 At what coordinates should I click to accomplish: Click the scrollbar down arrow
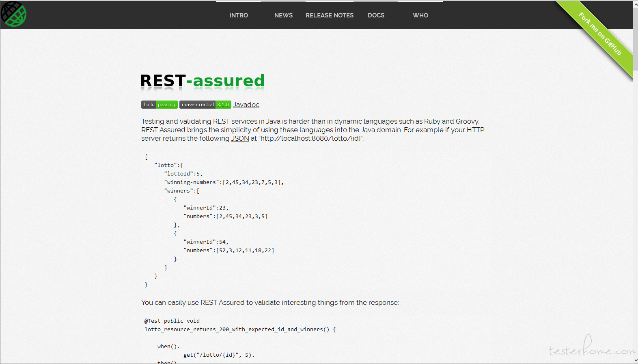pos(635,360)
